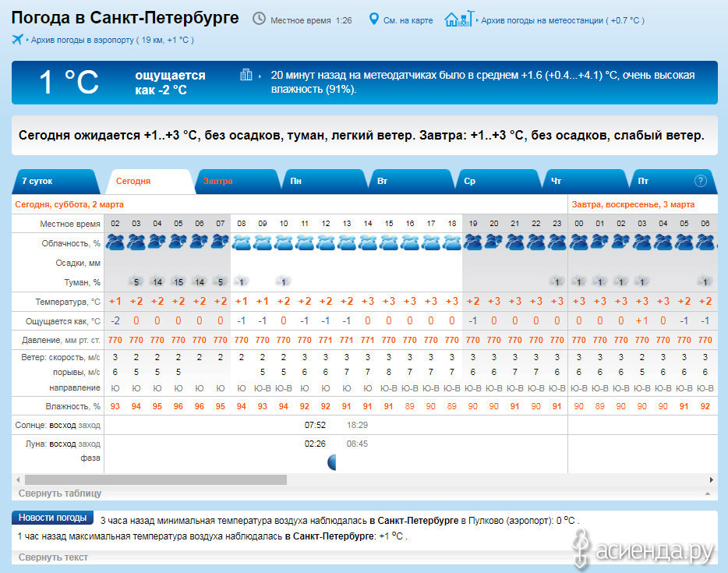Click the cloudiness icon for tomorrow hour 00
Viewport: 728px width, 573px height.
point(578,242)
